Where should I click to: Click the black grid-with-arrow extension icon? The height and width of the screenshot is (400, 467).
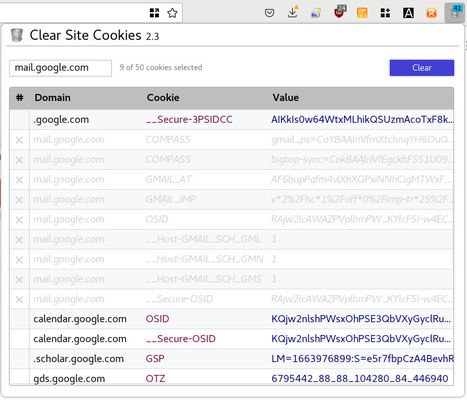click(x=385, y=13)
